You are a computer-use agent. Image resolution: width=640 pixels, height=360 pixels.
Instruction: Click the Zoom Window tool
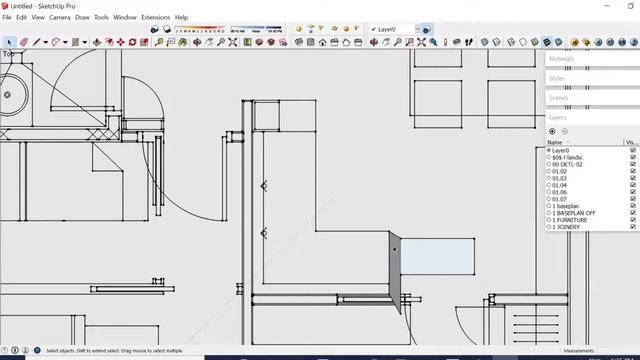(x=409, y=42)
